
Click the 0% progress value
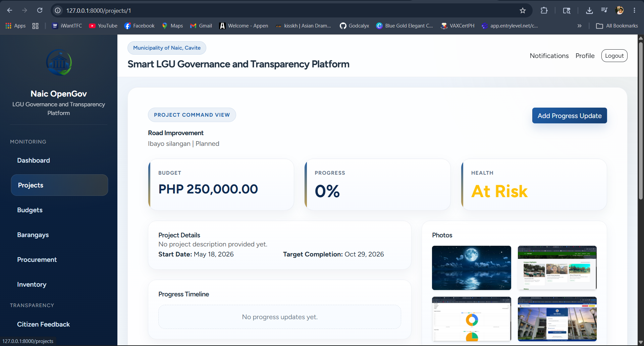point(327,191)
